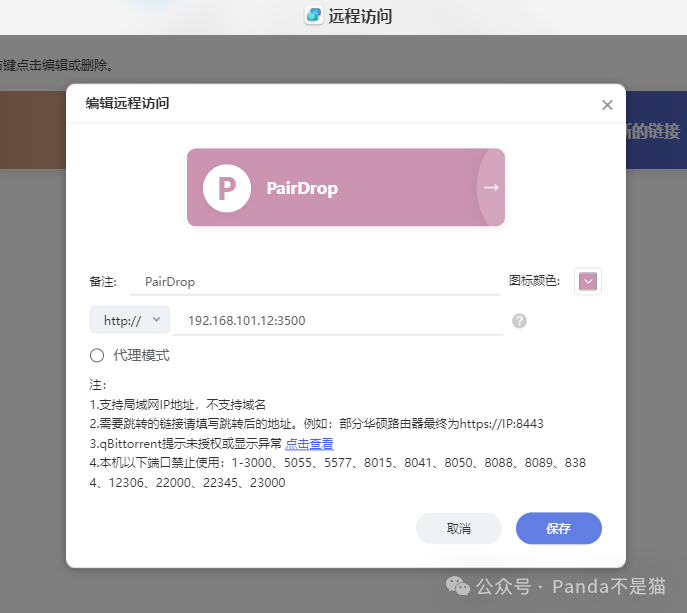Image resolution: width=687 pixels, height=613 pixels.
Task: Click note line 1.支持局域网IP地址
Action: [x=177, y=404]
